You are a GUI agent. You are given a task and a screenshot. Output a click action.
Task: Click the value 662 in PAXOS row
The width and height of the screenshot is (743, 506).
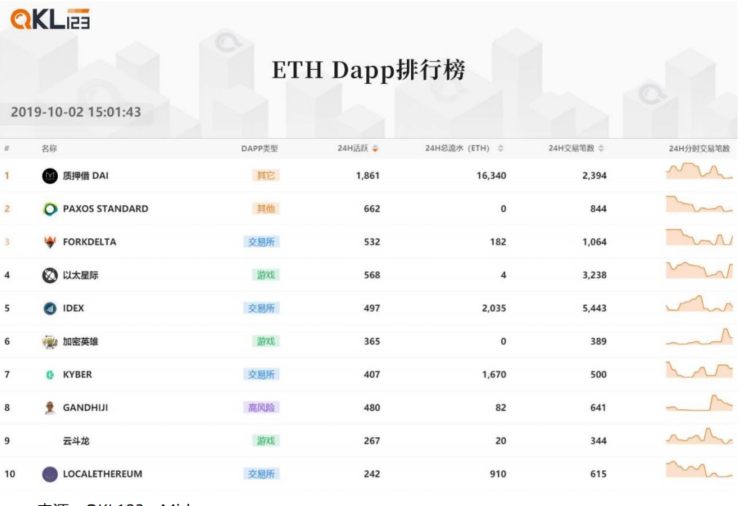click(x=372, y=209)
